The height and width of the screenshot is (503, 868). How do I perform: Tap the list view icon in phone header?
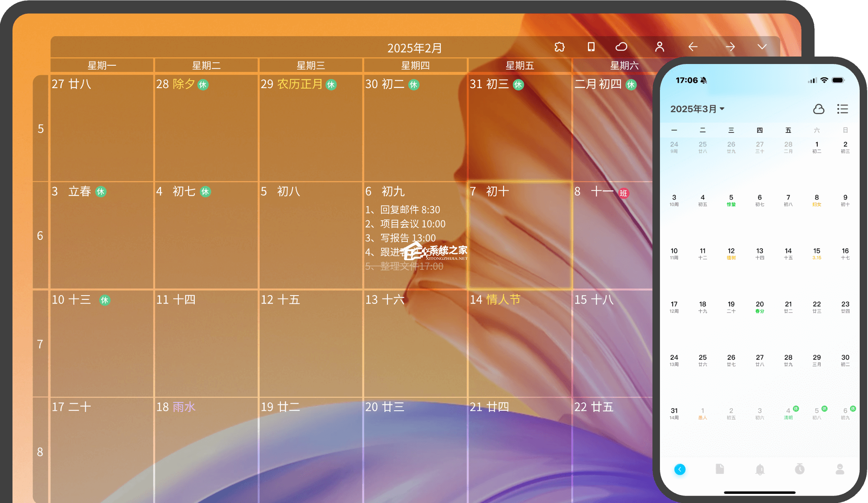point(843,109)
